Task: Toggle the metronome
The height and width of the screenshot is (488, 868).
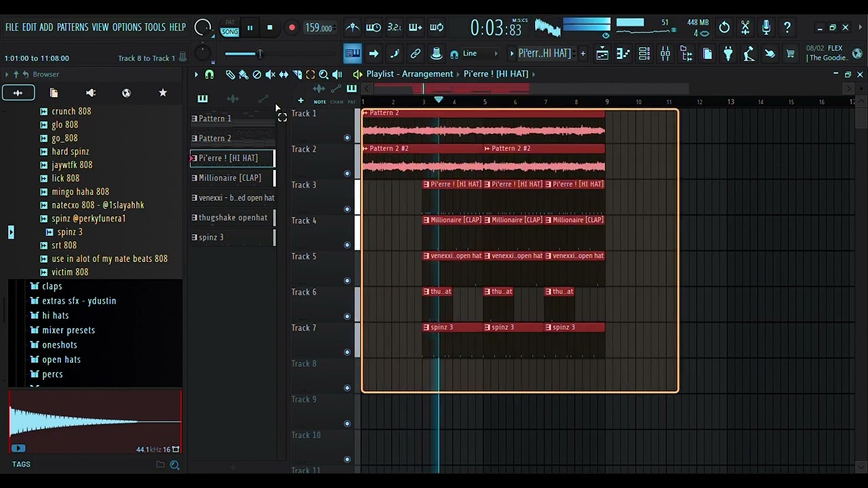Action: pyautogui.click(x=353, y=28)
